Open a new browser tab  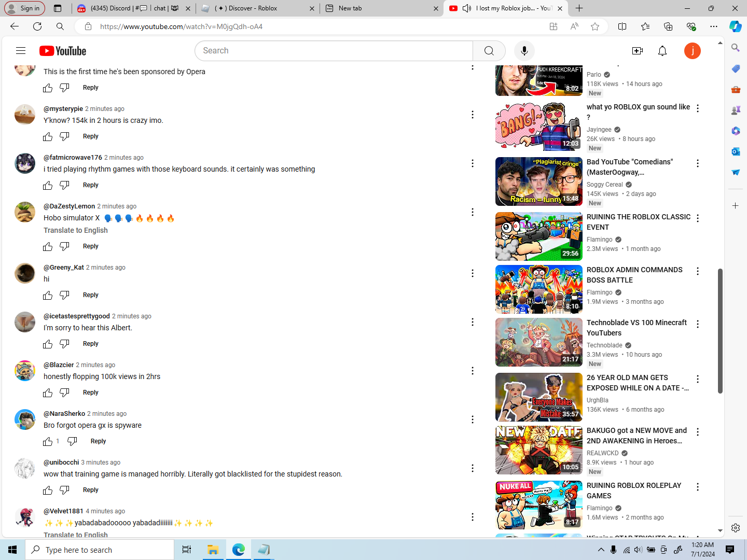(x=579, y=8)
